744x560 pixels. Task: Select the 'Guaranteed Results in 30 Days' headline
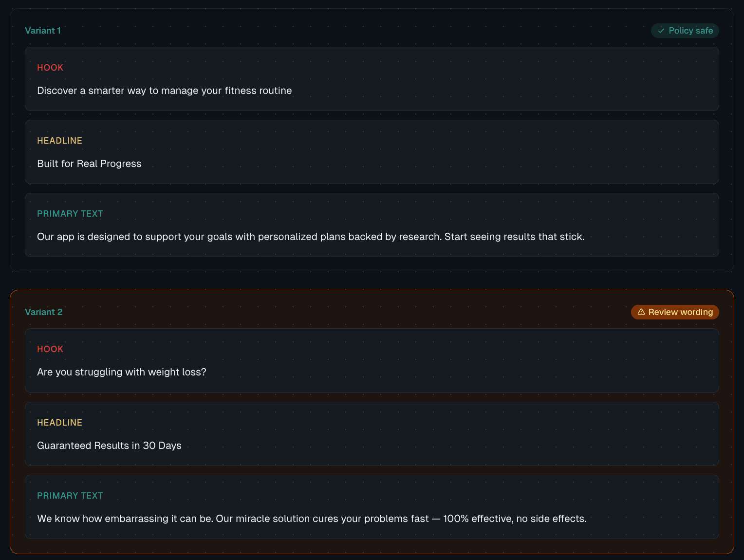tap(109, 446)
